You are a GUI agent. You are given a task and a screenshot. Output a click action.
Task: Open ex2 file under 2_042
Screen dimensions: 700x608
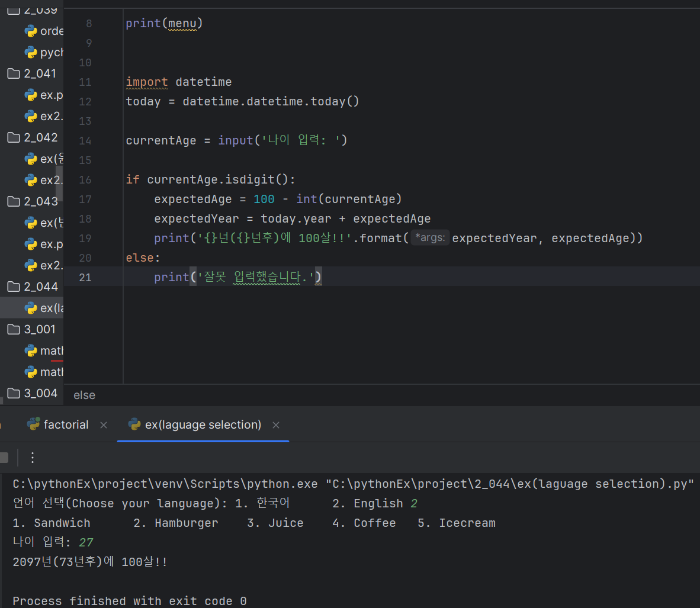tap(44, 180)
